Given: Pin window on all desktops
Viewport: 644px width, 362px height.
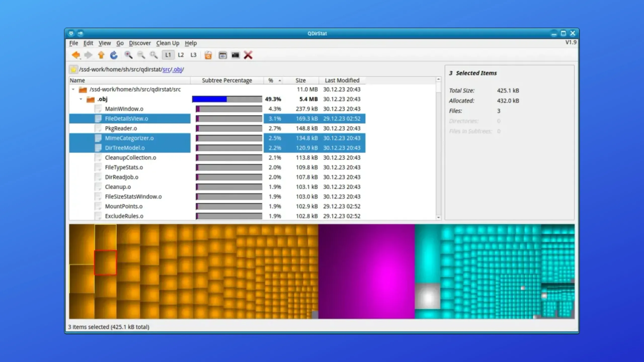Looking at the screenshot, I should click(80, 33).
